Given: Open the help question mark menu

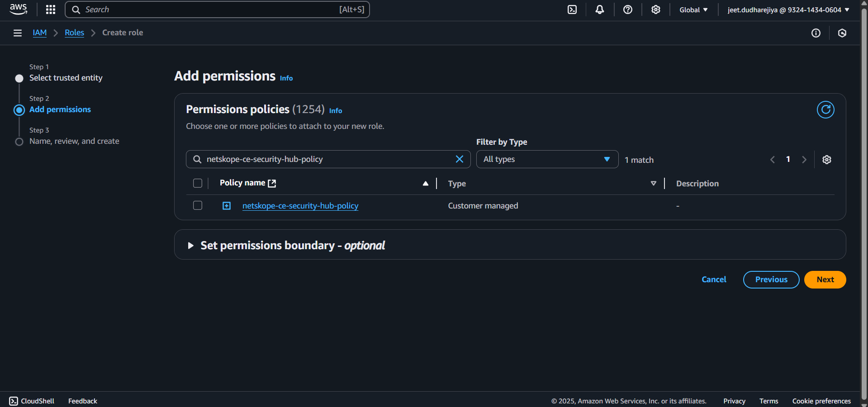Looking at the screenshot, I should pos(628,9).
